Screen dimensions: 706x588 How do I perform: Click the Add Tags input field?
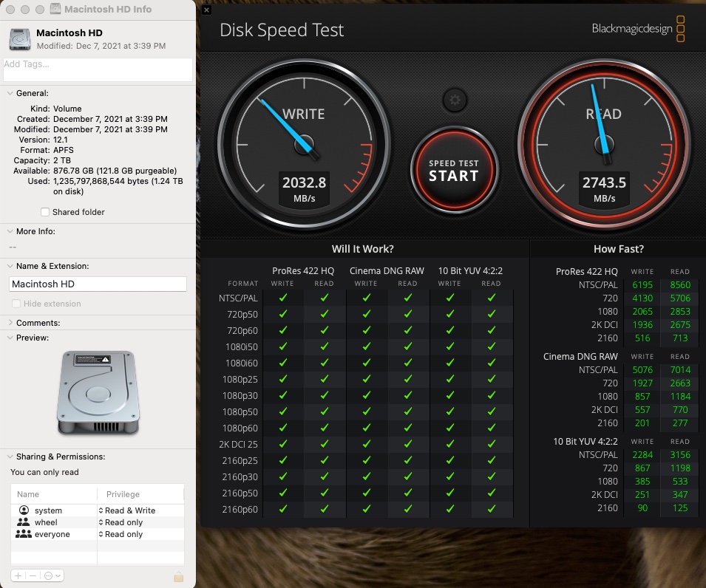pos(97,69)
